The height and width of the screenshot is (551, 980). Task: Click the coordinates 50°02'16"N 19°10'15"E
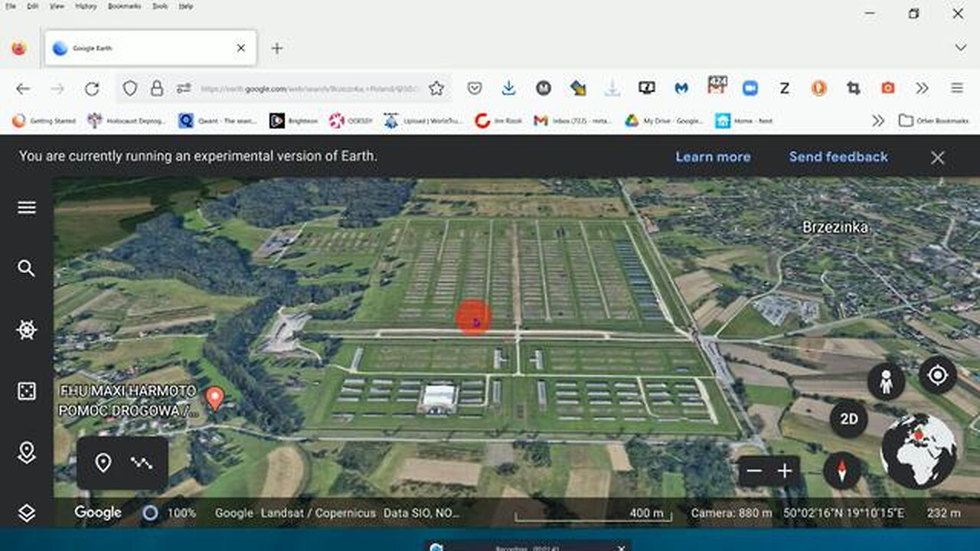click(x=844, y=513)
